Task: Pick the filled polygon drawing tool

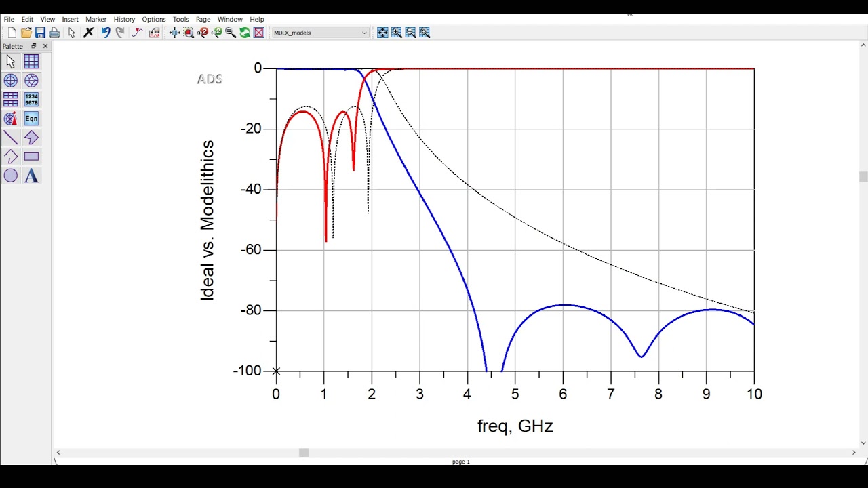Action: tap(31, 138)
